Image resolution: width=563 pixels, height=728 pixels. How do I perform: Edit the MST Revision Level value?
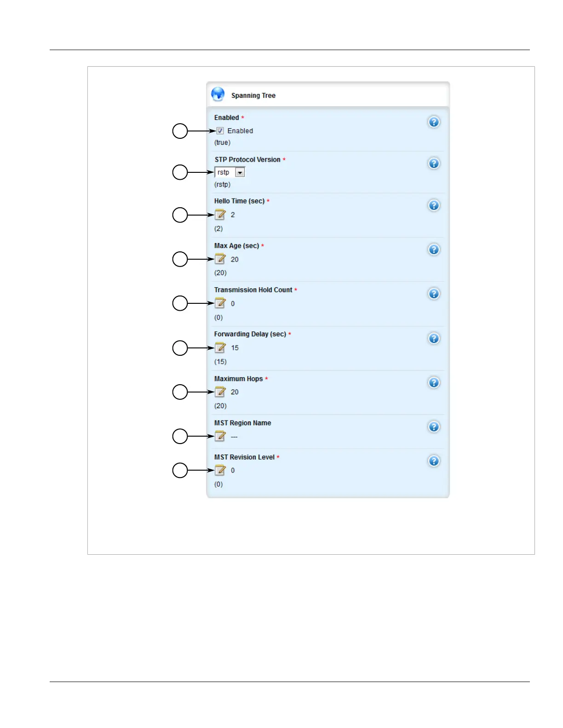[x=220, y=470]
